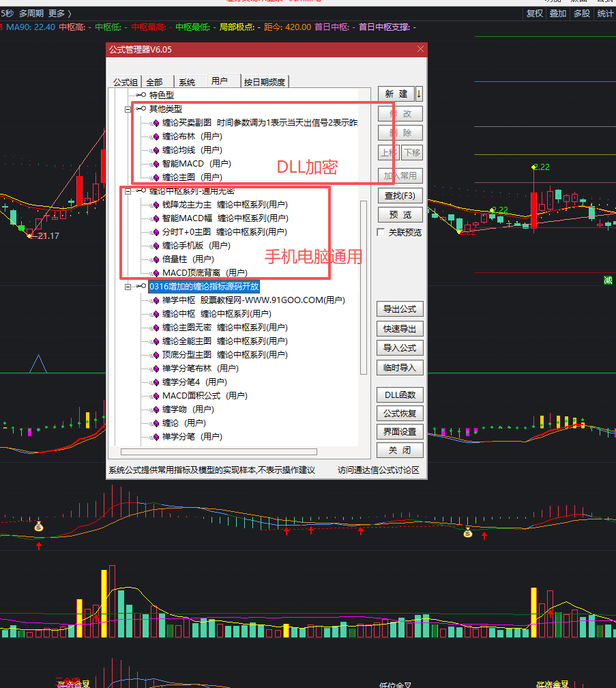This screenshot has height=688, width=616.
Task: Click the icon beside 倍量柱 formula
Action: (156, 259)
